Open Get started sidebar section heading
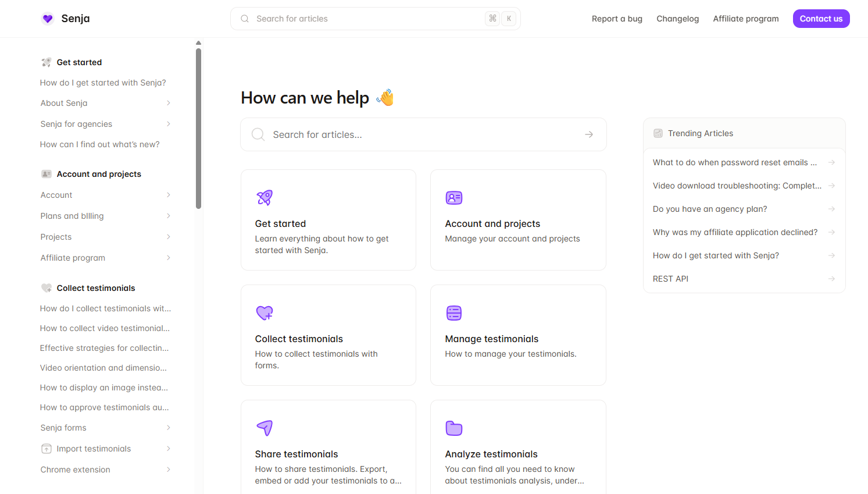The height and width of the screenshot is (494, 868). pyautogui.click(x=79, y=62)
